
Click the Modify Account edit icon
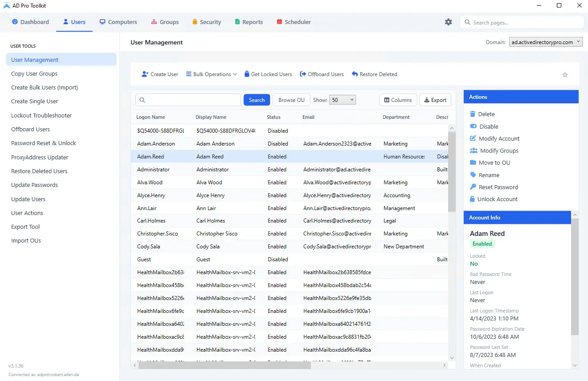tap(473, 138)
